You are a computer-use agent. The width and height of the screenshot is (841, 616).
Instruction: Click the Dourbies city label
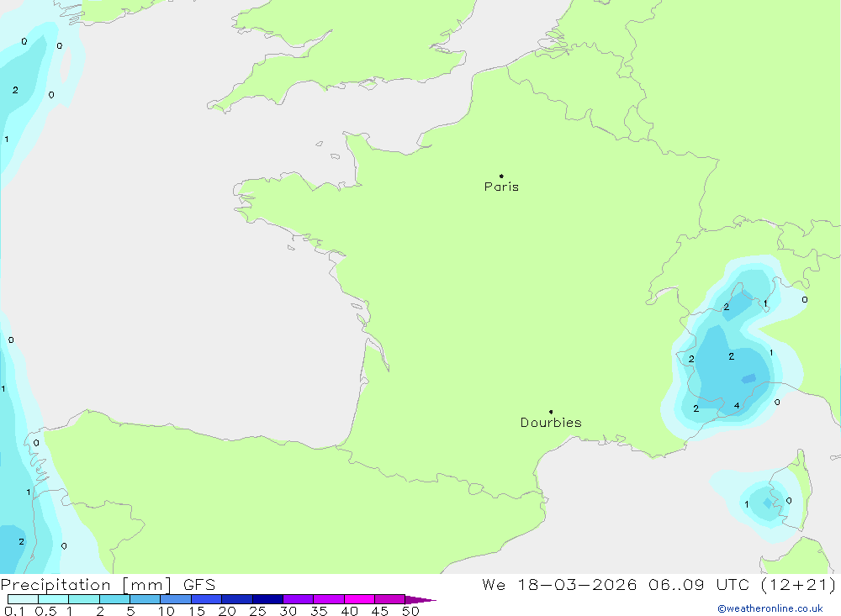[551, 423]
